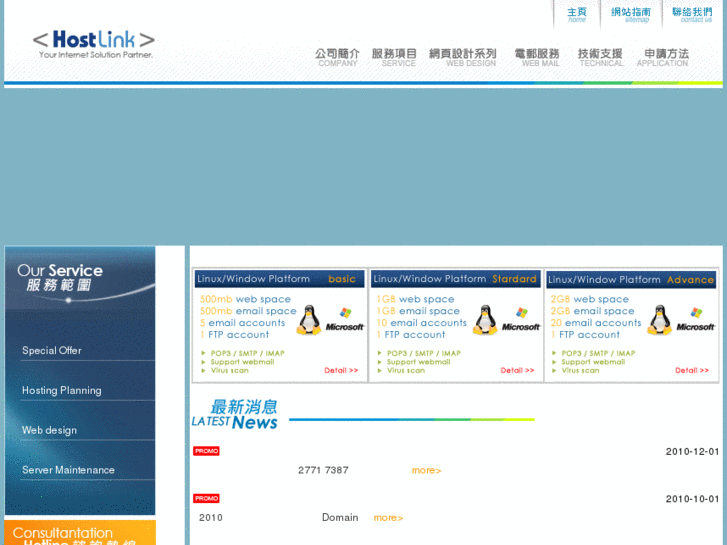The image size is (727, 545).
Task: Click more> next to Domain news
Action: [388, 518]
